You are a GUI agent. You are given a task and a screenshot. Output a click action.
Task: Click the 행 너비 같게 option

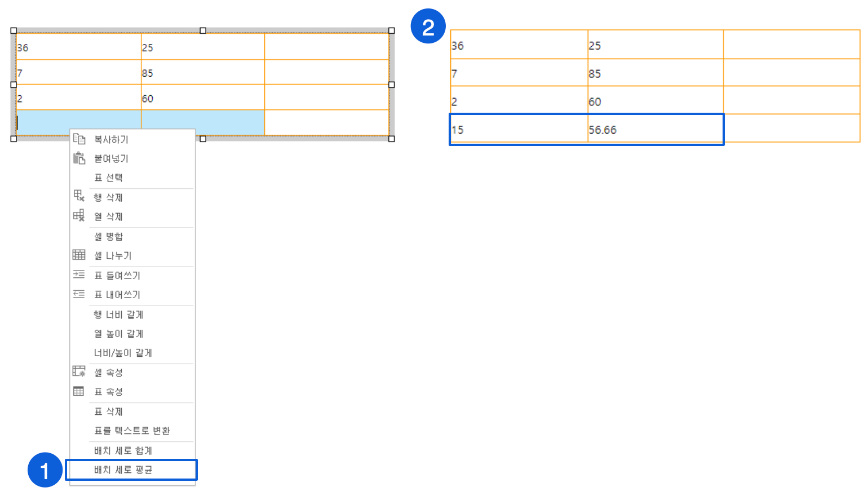[118, 315]
